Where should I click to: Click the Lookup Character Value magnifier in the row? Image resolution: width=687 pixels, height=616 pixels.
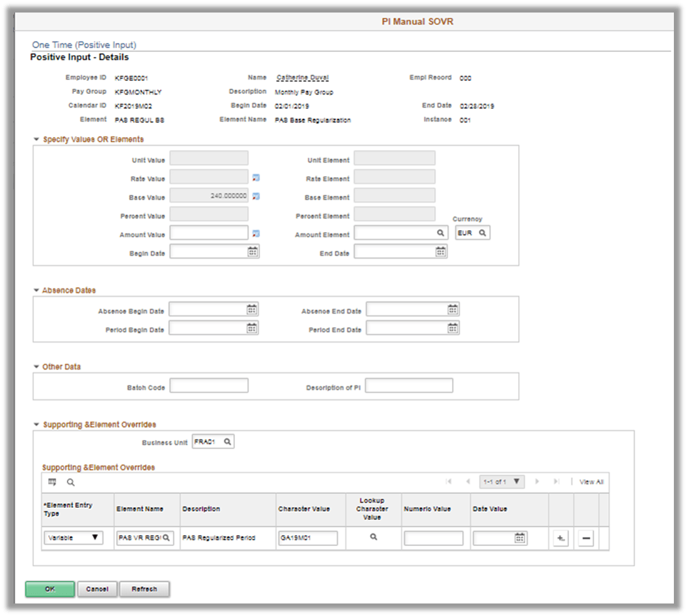click(x=372, y=538)
